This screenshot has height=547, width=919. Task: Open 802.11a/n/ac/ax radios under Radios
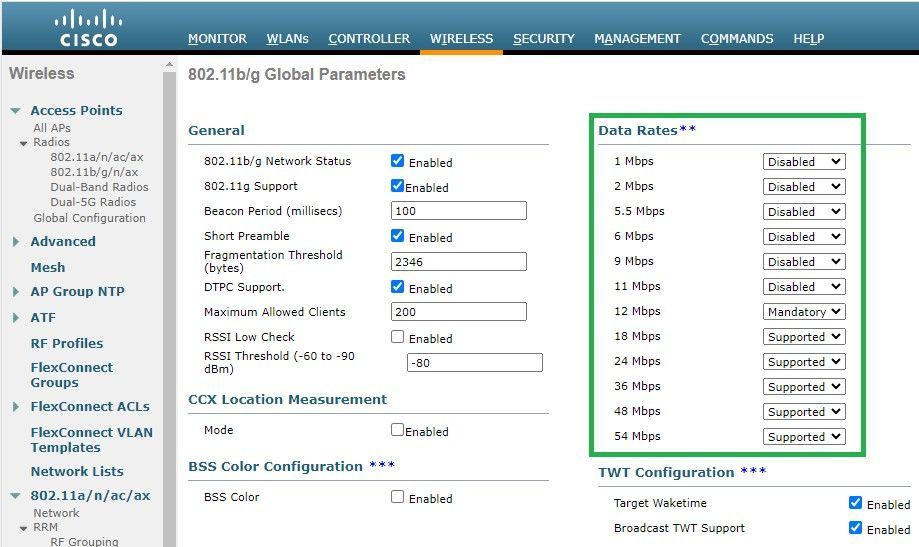pyautogui.click(x=97, y=157)
